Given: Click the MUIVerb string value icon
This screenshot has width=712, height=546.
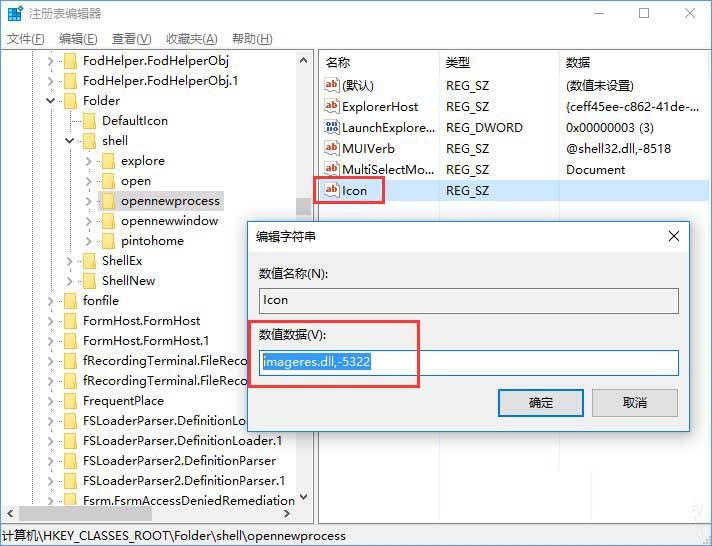Looking at the screenshot, I should pyautogui.click(x=332, y=149).
